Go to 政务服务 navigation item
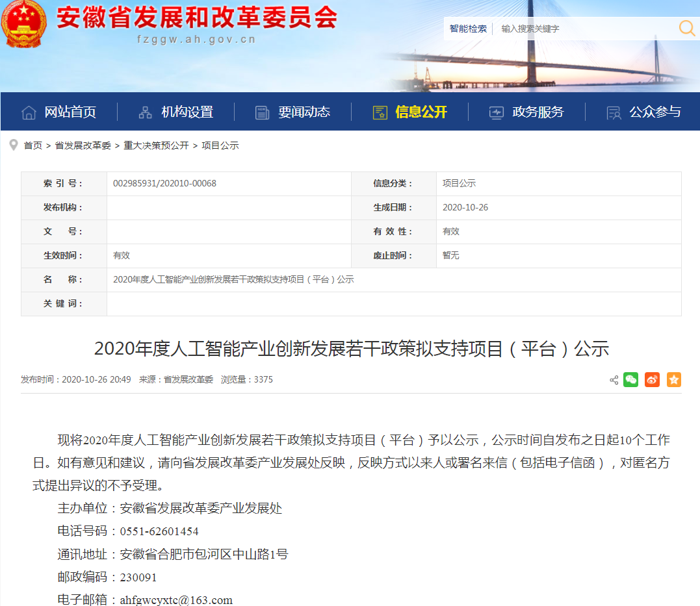The image size is (700, 606). pos(538,112)
